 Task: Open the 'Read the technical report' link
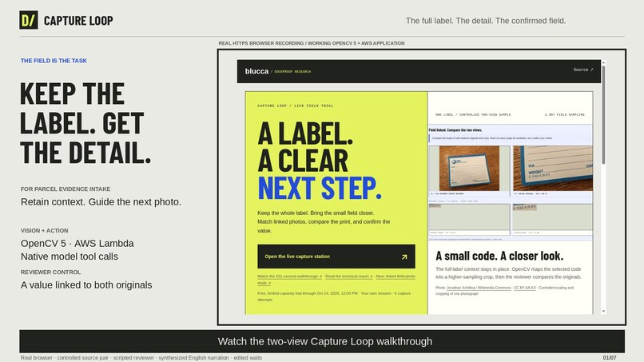348,276
